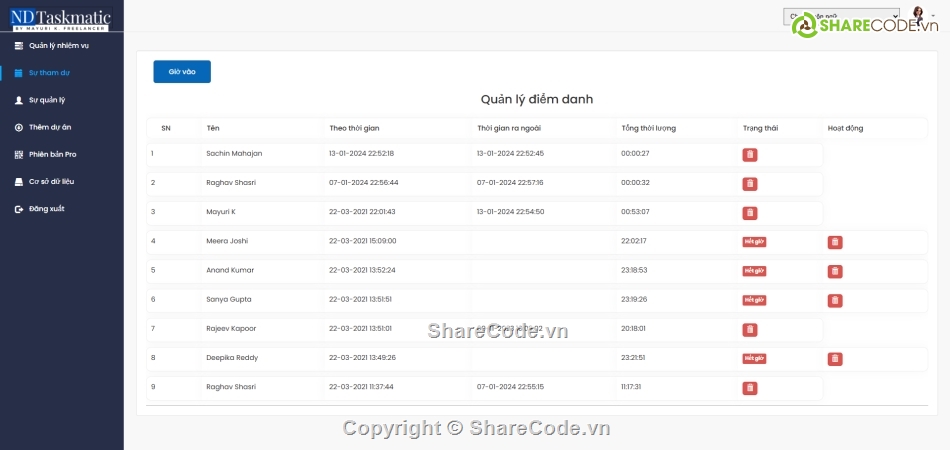950x450 pixels.
Task: Click the trash icon in Anand Kumar's row
Action: click(835, 271)
